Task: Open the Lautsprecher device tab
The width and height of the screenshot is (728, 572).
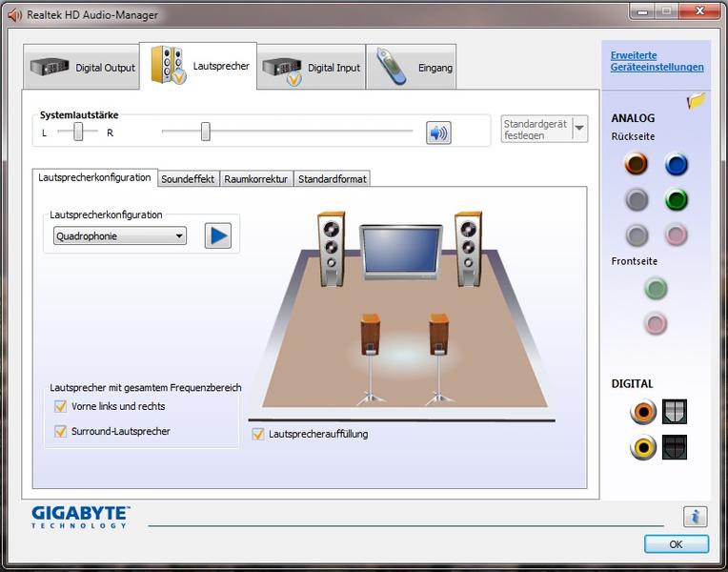Action: (198, 66)
